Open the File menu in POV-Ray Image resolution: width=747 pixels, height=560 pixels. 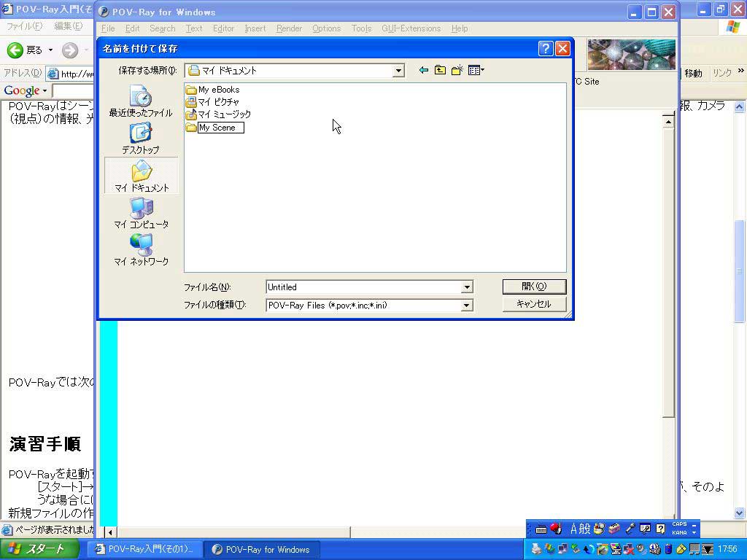(108, 28)
